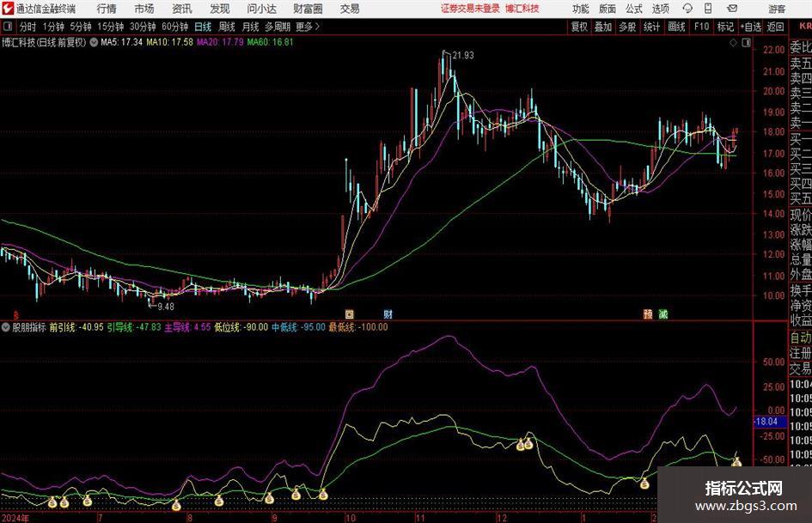Open the 问小达 assistant menu

click(261, 9)
